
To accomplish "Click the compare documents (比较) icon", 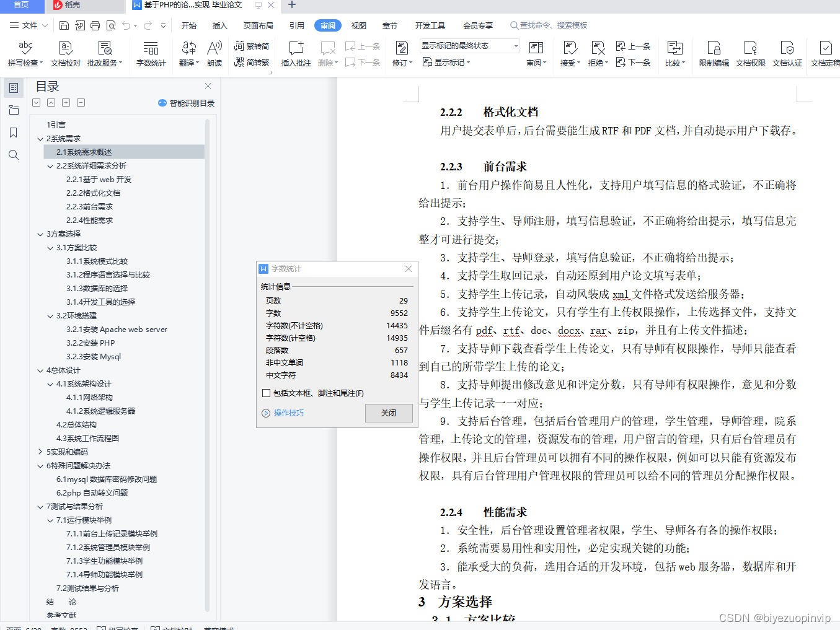I will (674, 47).
